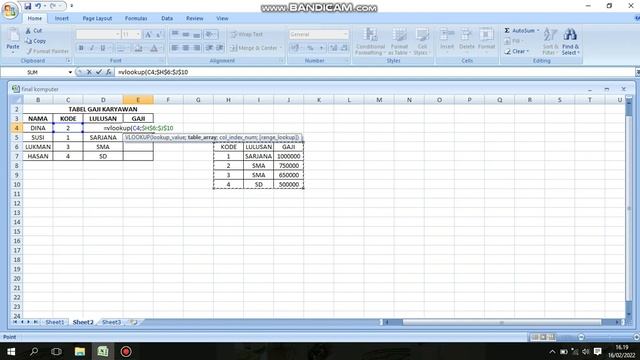Open Insert Function fx dialog

tap(109, 72)
